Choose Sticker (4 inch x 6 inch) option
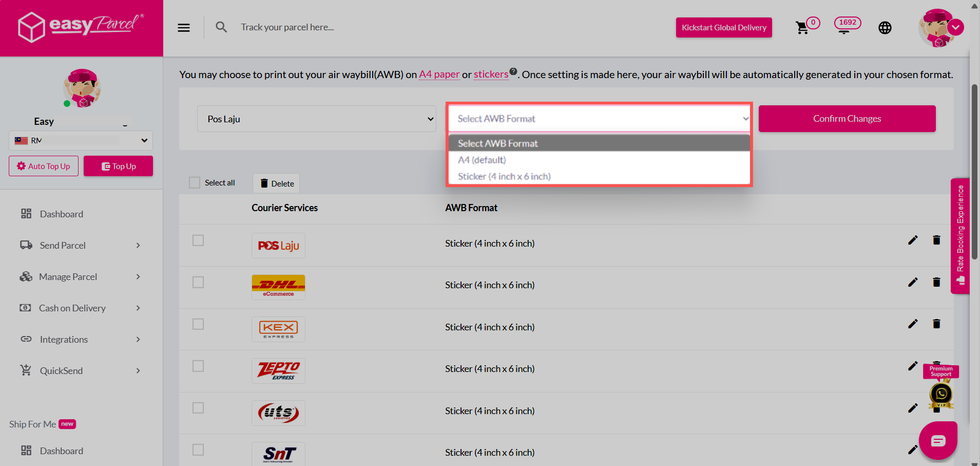980x466 pixels. coord(599,176)
